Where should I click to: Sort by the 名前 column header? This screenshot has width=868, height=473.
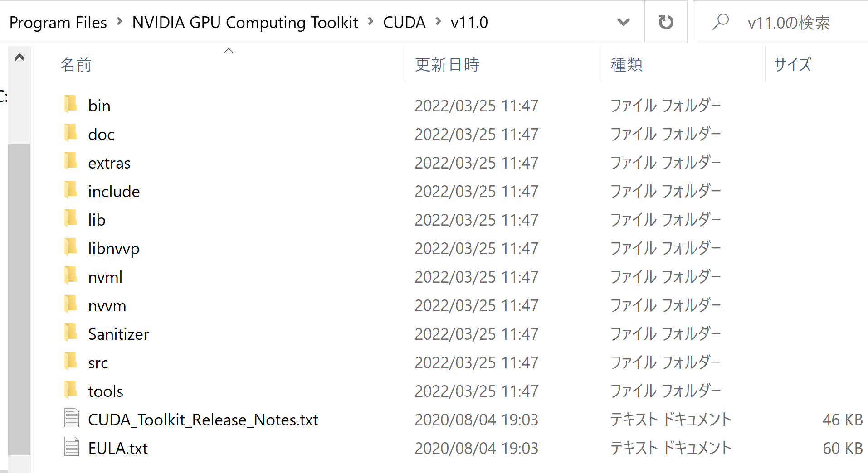click(76, 65)
